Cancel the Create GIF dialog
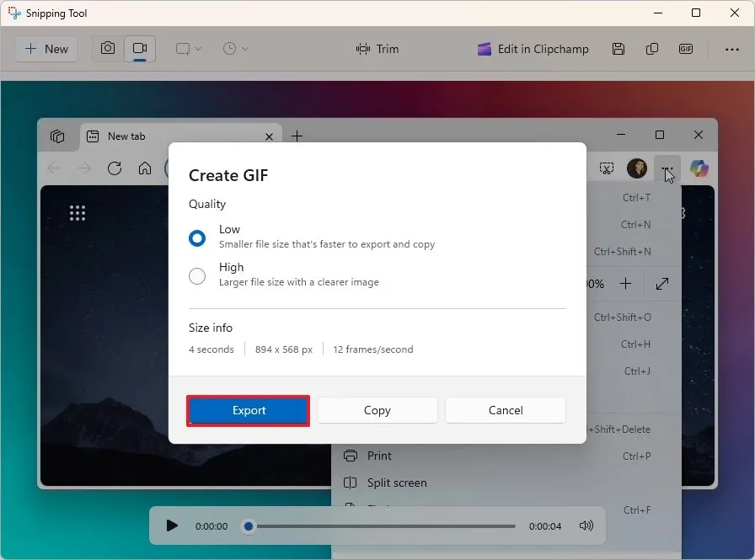 point(505,410)
